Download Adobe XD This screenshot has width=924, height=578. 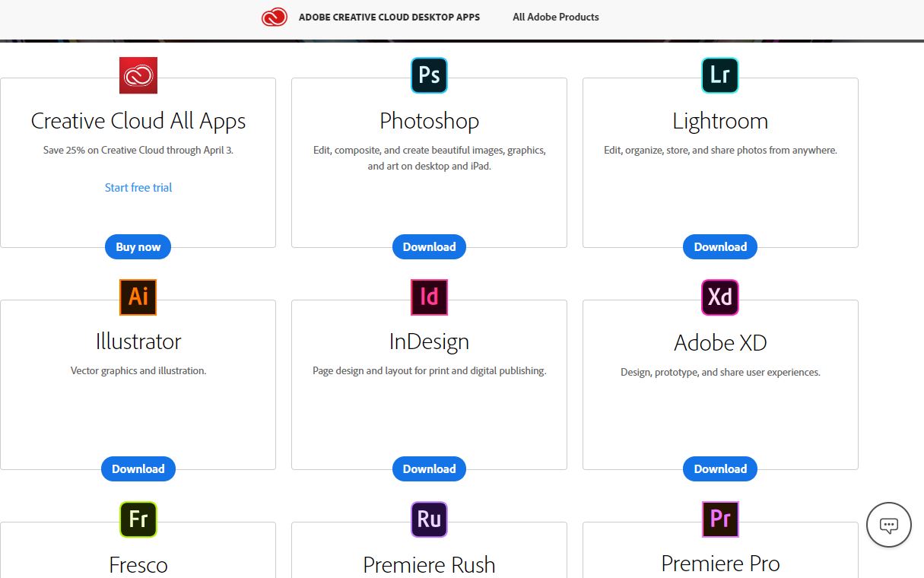coord(720,468)
